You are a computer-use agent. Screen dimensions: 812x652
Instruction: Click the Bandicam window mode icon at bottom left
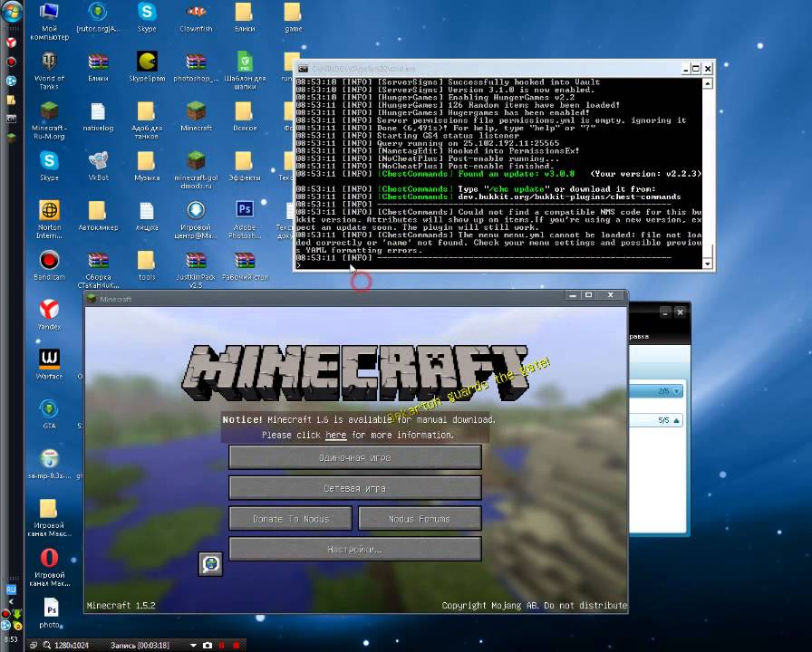click(x=34, y=646)
